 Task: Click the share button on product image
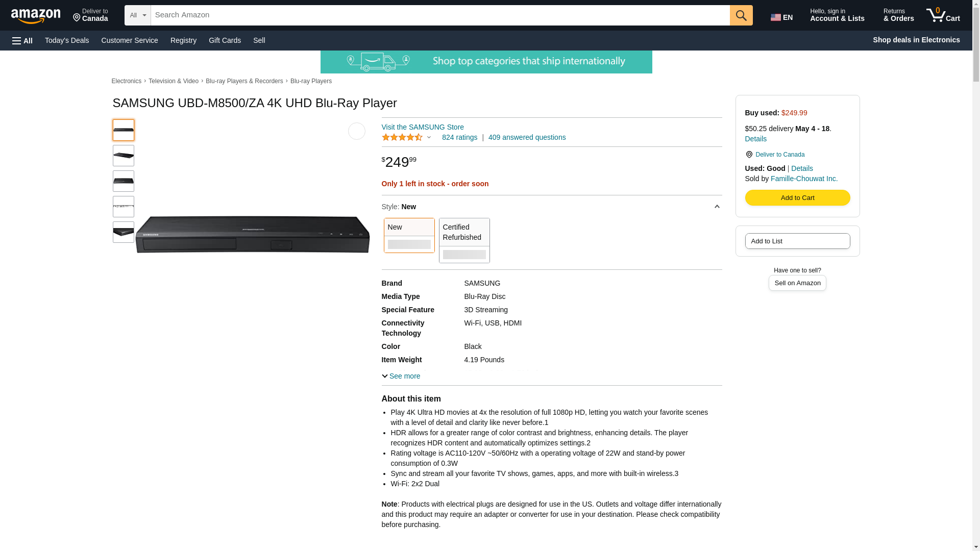coord(356,131)
